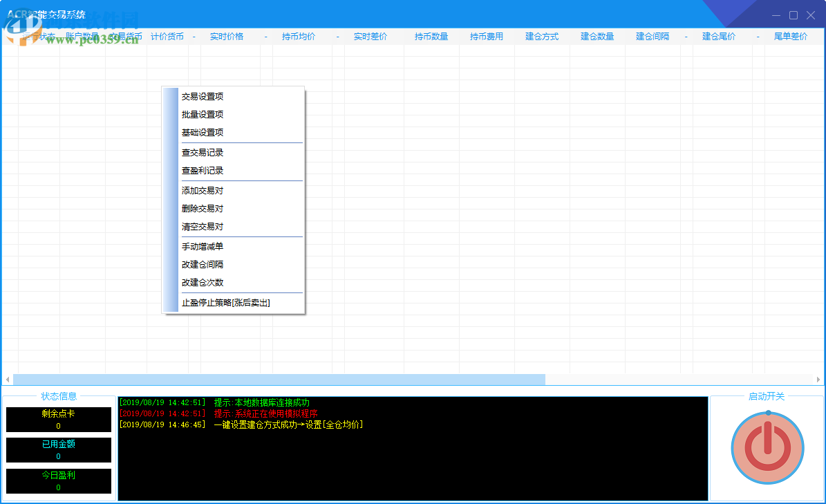
Task: Click the power button under 启动开关
Action: point(767,448)
